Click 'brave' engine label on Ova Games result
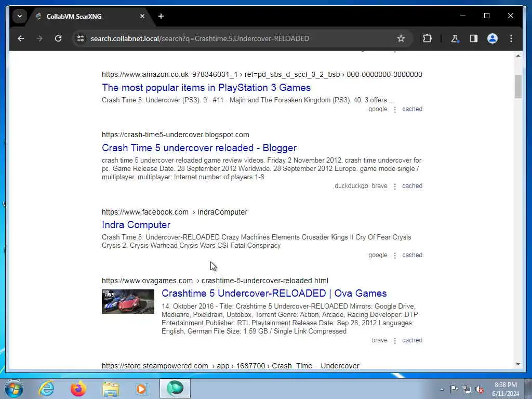This screenshot has height=399, width=532. click(379, 340)
